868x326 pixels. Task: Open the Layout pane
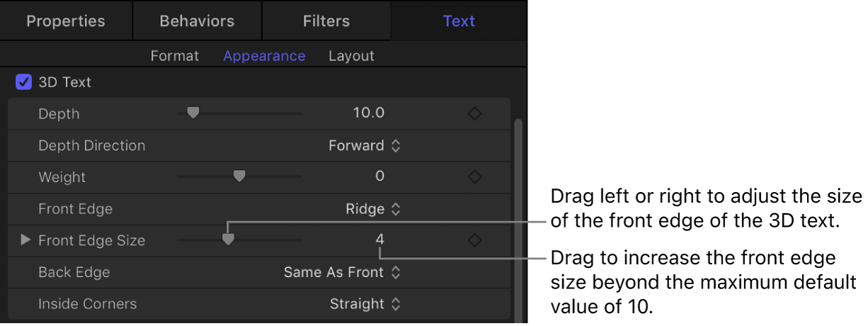pos(351,56)
